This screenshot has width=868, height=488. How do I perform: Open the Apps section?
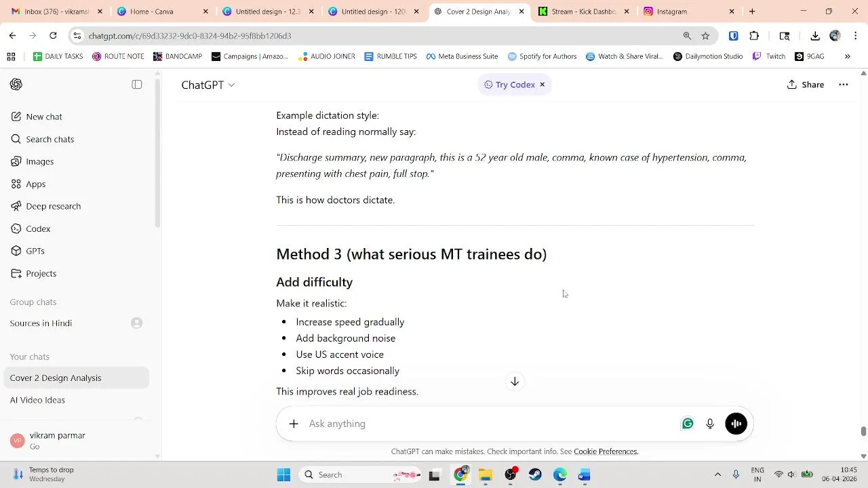click(35, 184)
